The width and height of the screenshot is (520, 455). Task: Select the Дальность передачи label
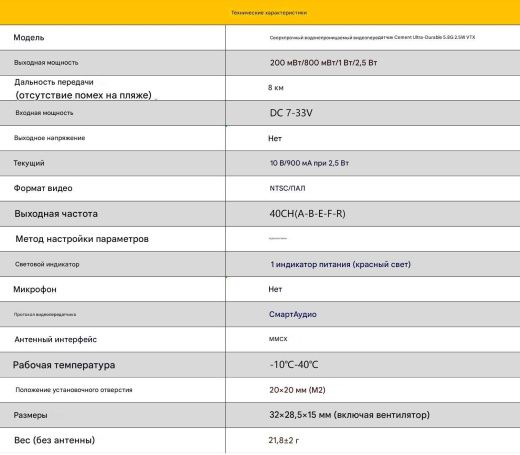point(54,82)
